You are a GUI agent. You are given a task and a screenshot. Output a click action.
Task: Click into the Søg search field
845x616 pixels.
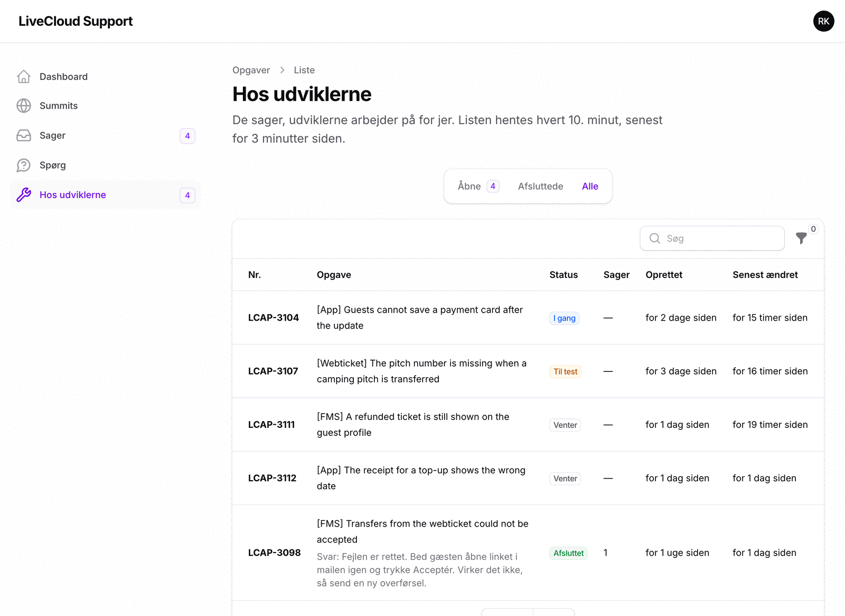tap(712, 238)
